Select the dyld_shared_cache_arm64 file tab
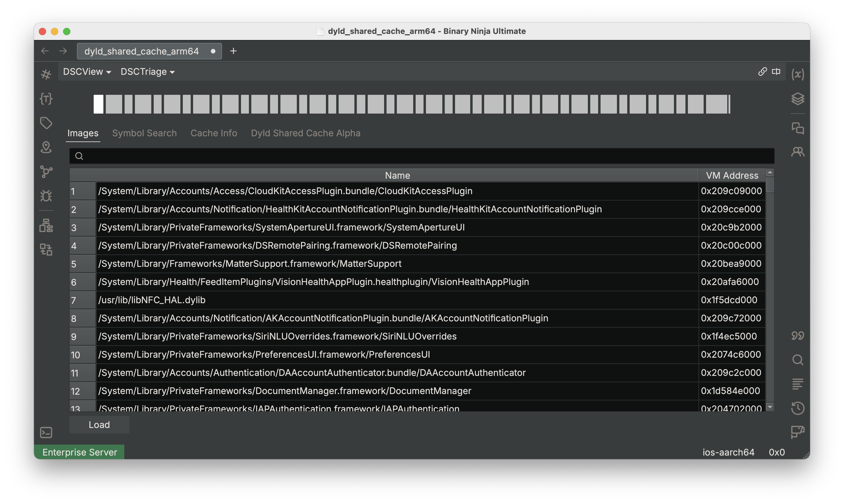 coord(149,51)
